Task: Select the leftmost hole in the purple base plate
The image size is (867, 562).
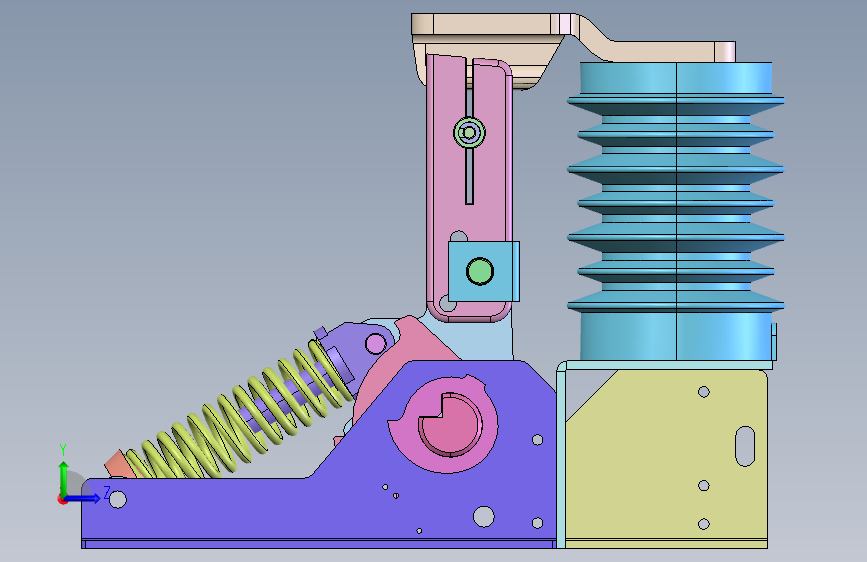Action: (x=118, y=499)
